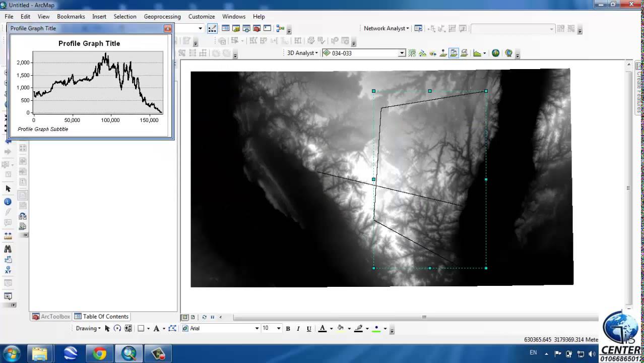
Task: Click Zoom to Selected Elements icon
Action: point(128,328)
